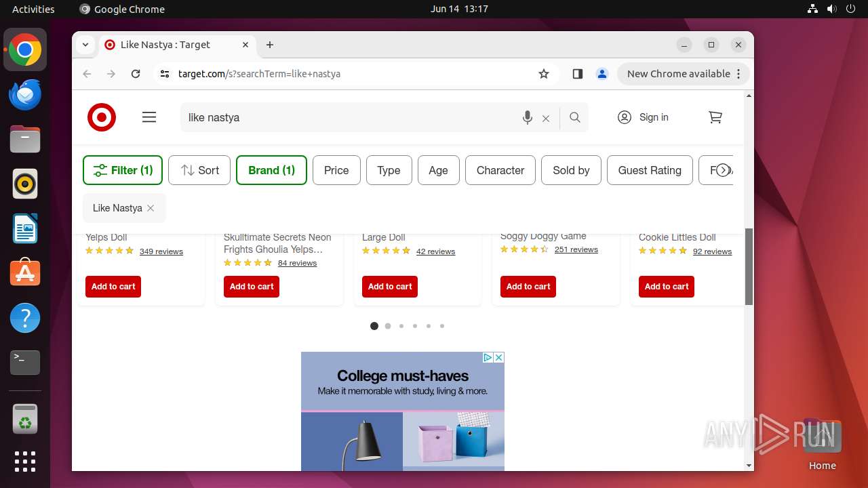Open 92 reviews for Cookie Littles Doll
Viewport: 868px width, 488px height.
[712, 251]
